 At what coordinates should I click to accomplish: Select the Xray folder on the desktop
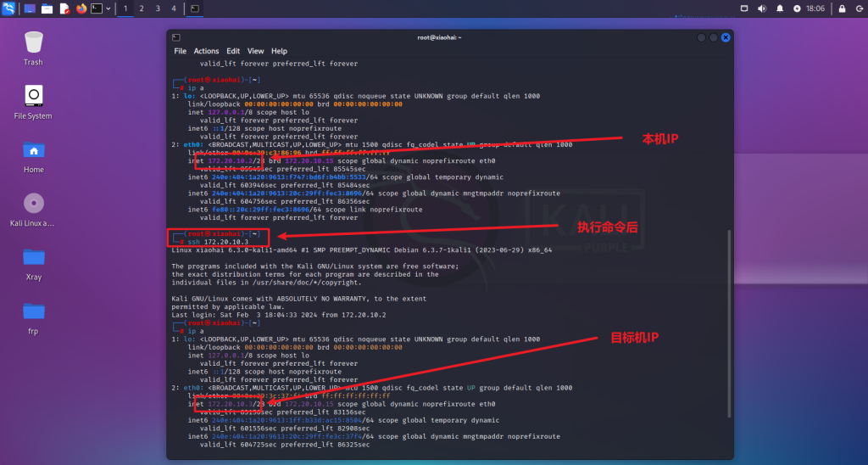[33, 265]
